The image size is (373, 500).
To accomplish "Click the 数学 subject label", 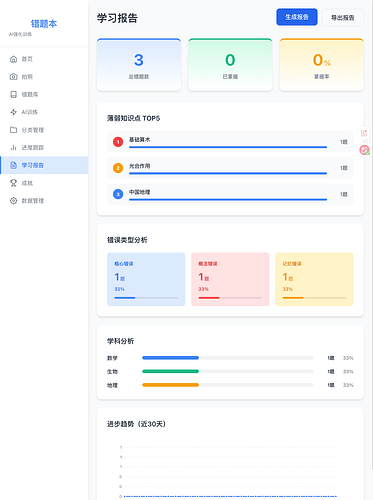I will (x=112, y=358).
